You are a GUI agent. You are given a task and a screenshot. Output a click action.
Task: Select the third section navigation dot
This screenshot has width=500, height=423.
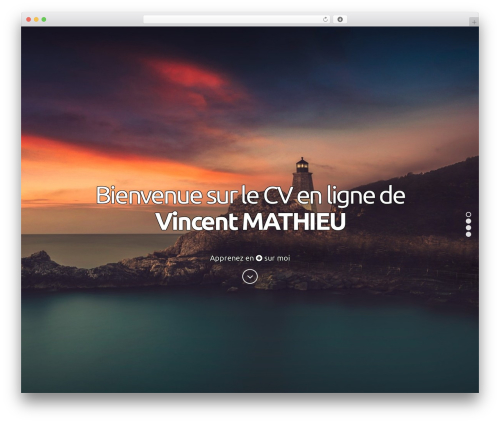468,228
